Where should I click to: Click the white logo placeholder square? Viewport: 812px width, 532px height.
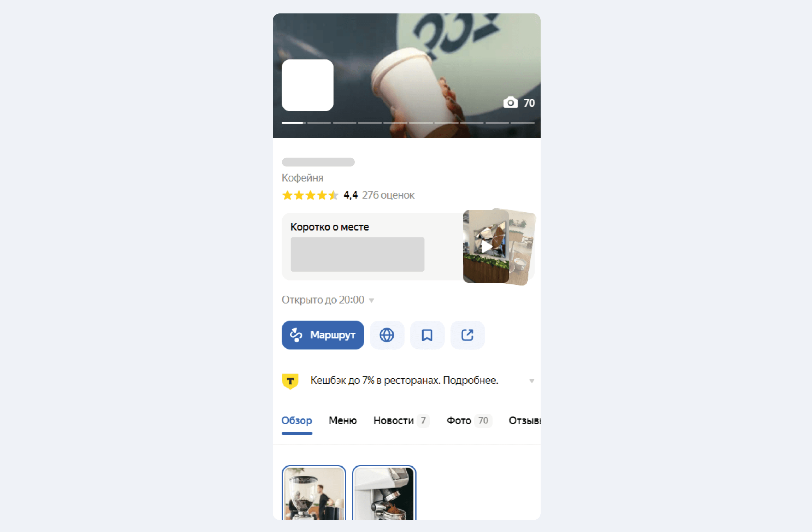pos(307,85)
